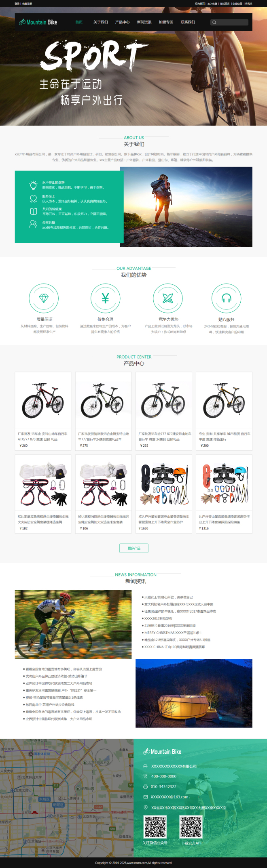Click the envelope icon beside the 163.com email

pos(146,797)
